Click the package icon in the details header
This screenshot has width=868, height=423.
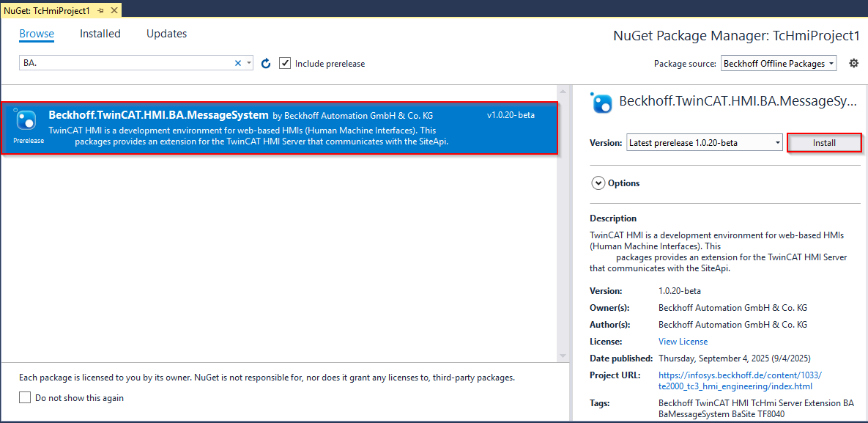(601, 103)
